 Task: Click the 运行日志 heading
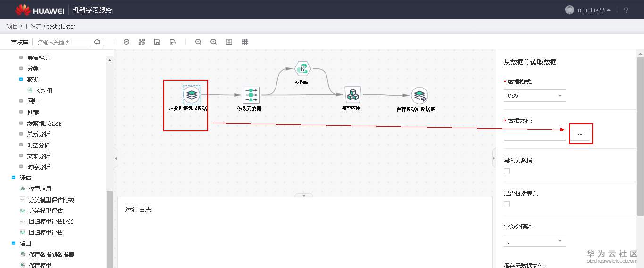coord(139,210)
